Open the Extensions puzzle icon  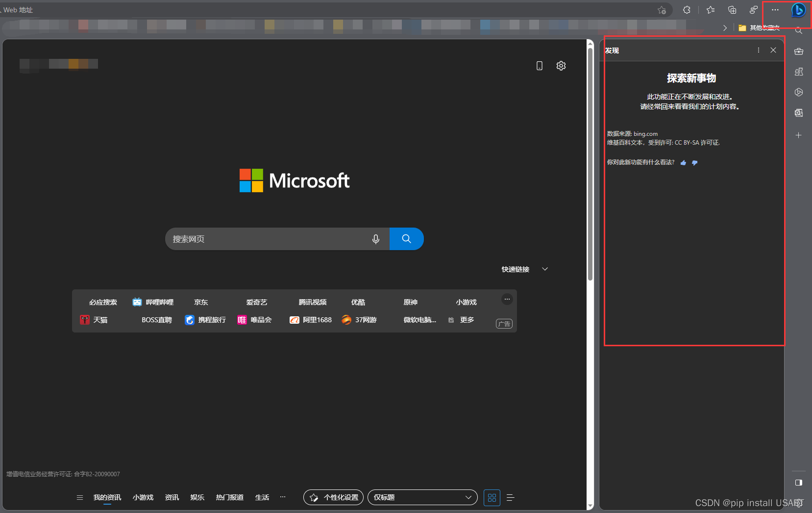click(x=687, y=10)
